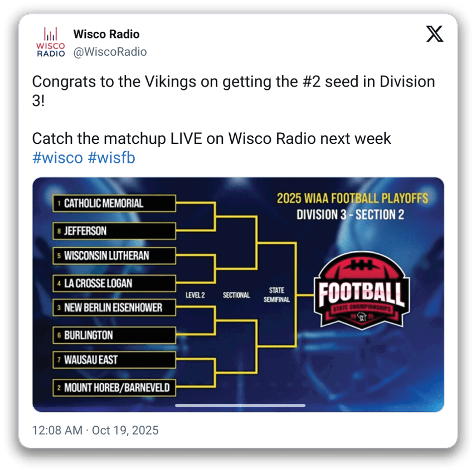Click the Mount Horeb/Barneveld team box
476x472 pixels.
pyautogui.click(x=114, y=387)
